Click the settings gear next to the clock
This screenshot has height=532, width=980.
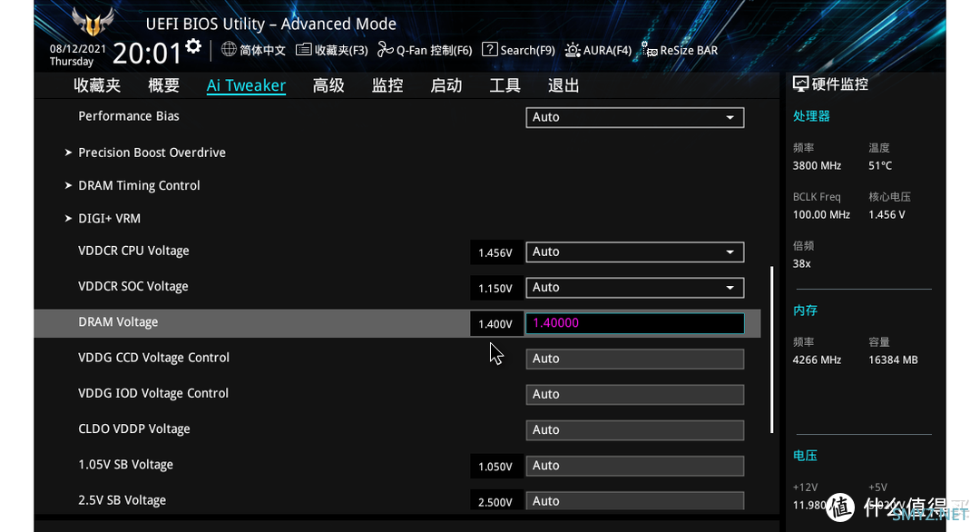(193, 46)
